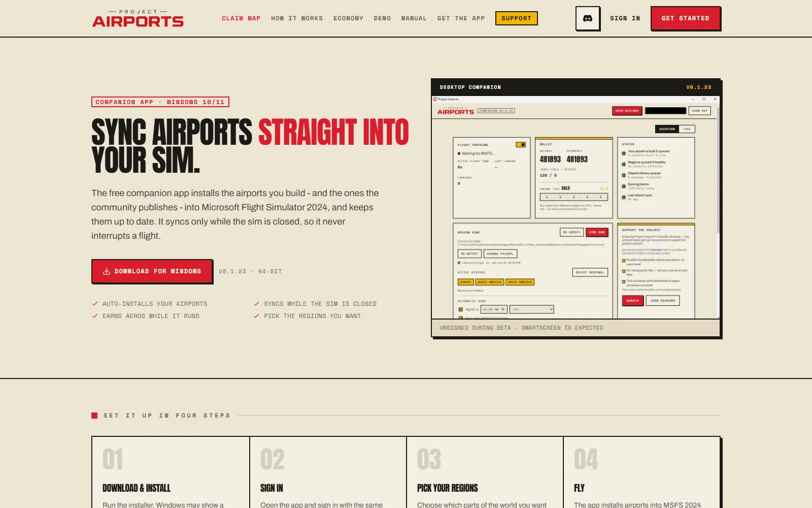Image resolution: width=812 pixels, height=508 pixels.
Task: Click the Sign In link in the header
Action: point(625,18)
